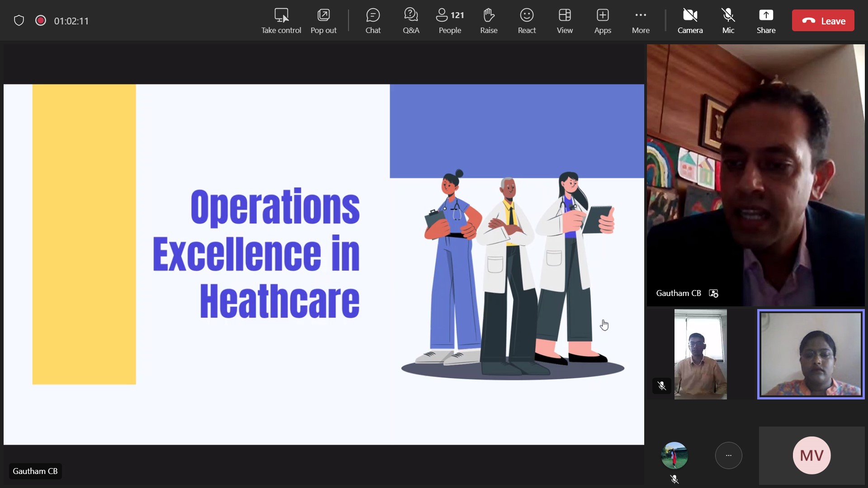This screenshot has height=488, width=868.
Task: Click the red recording indicator
Action: coord(41,21)
